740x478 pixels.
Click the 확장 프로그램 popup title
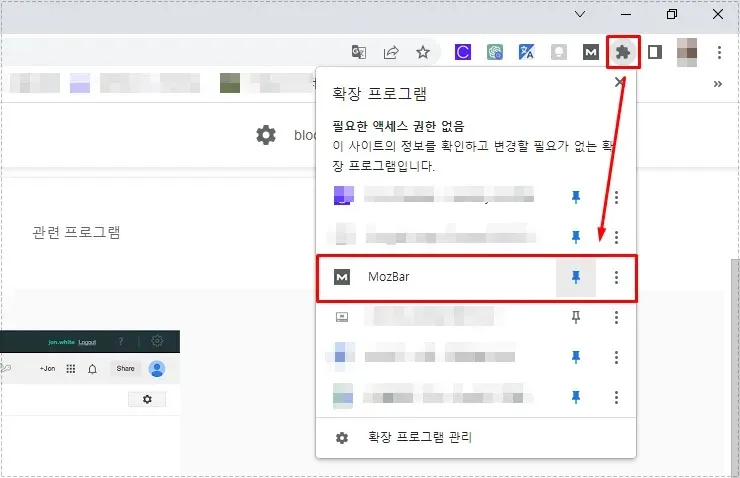tap(379, 93)
